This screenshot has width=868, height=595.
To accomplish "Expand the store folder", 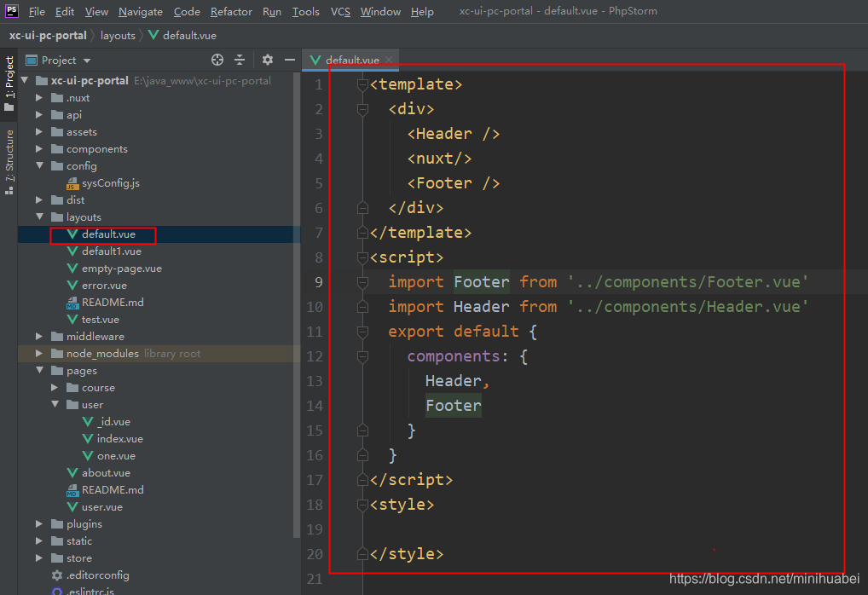I will coord(39,557).
